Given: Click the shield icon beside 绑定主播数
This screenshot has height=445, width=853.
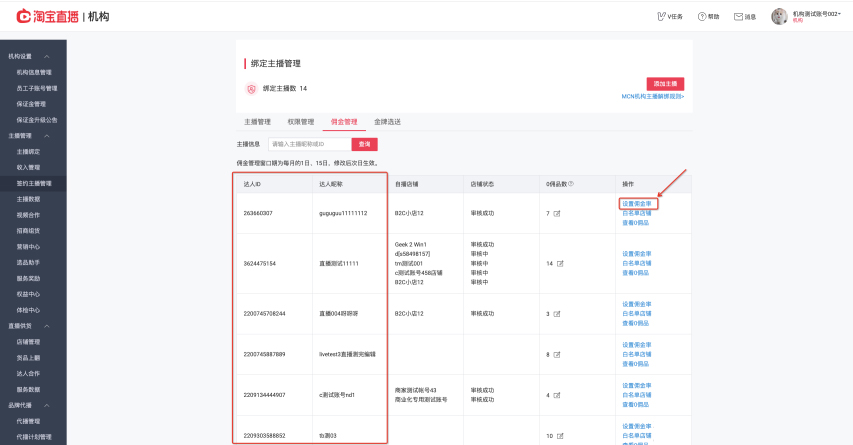Looking at the screenshot, I should coord(251,89).
